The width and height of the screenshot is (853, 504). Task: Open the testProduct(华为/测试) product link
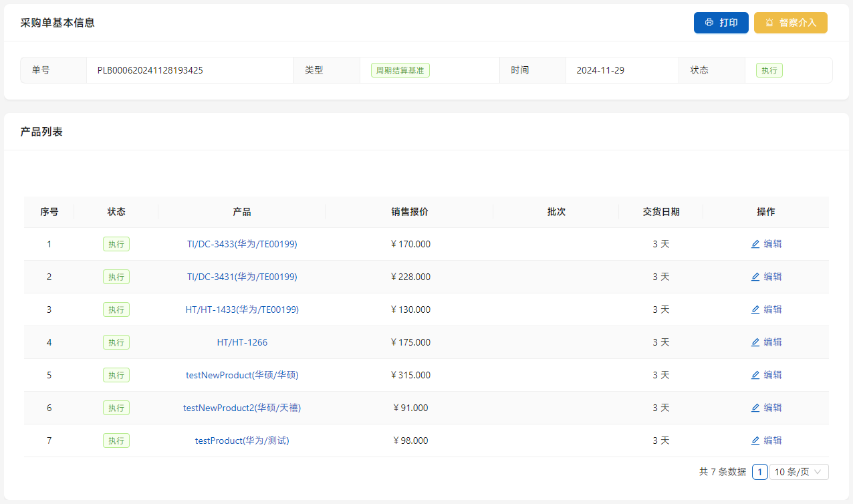point(242,440)
